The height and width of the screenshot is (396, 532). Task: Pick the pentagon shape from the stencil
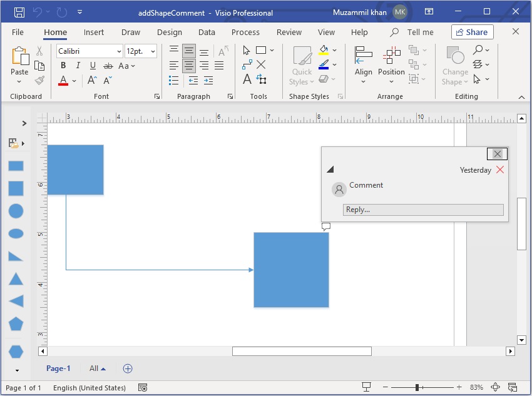click(16, 323)
